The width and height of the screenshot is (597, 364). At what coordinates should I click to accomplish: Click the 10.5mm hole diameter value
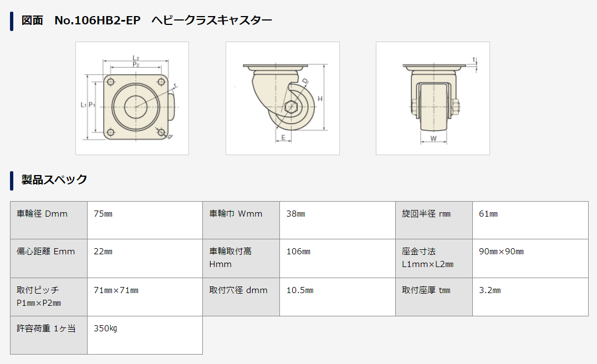coord(300,290)
